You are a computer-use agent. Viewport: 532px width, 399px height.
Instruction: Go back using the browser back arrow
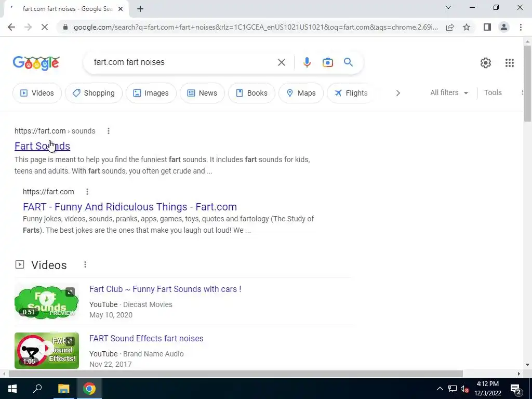(x=11, y=27)
